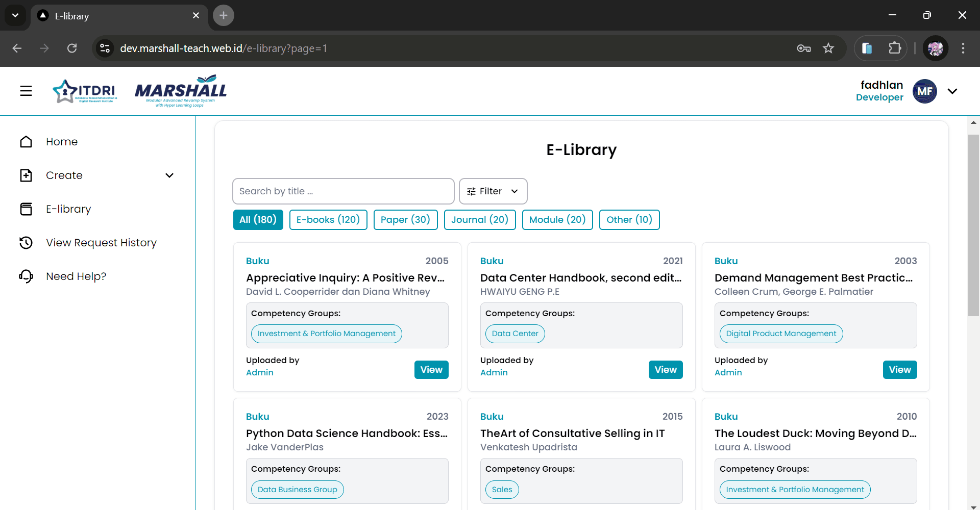
Task: Click the Need Help headset icon
Action: pos(26,276)
